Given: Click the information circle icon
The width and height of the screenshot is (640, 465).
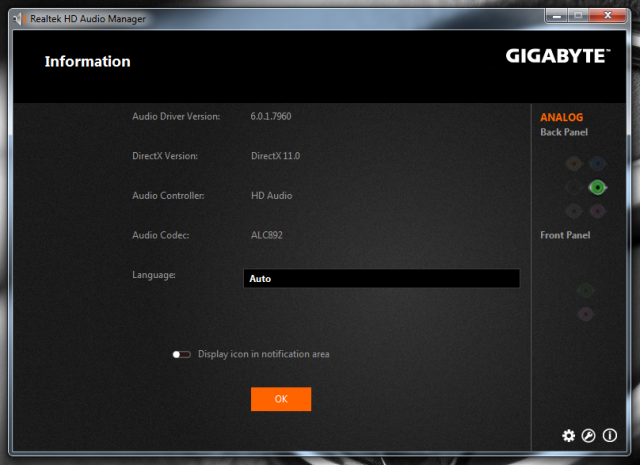Looking at the screenshot, I should point(610,436).
